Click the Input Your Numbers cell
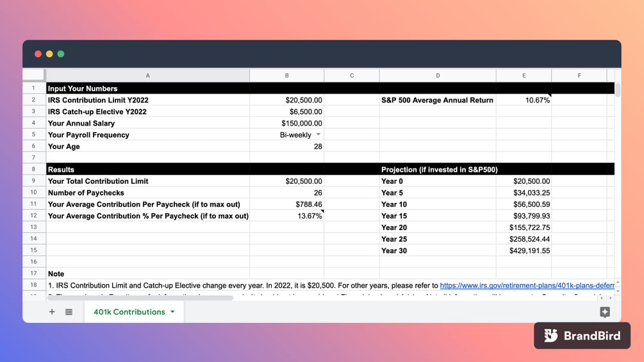The width and height of the screenshot is (644, 362). tap(148, 88)
